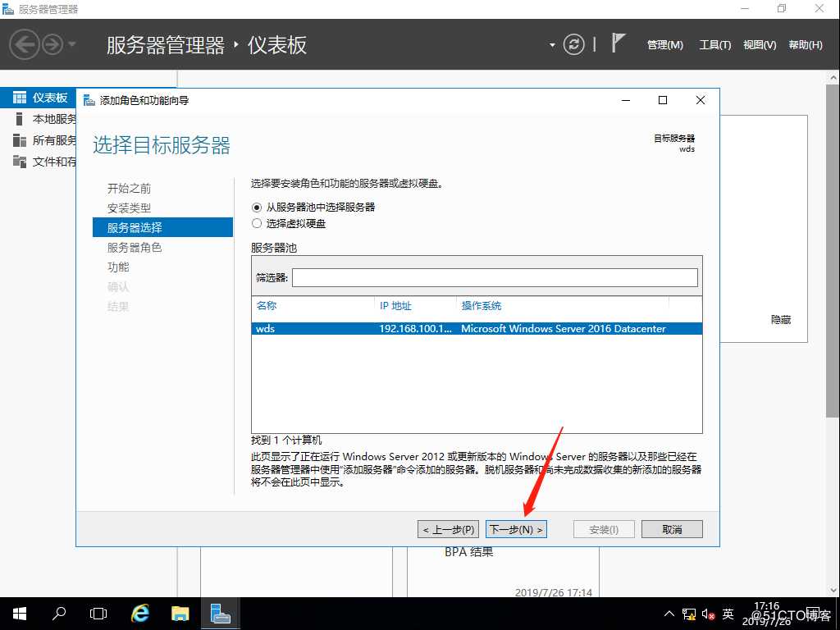Open the 帮助(H) menu

click(806, 45)
